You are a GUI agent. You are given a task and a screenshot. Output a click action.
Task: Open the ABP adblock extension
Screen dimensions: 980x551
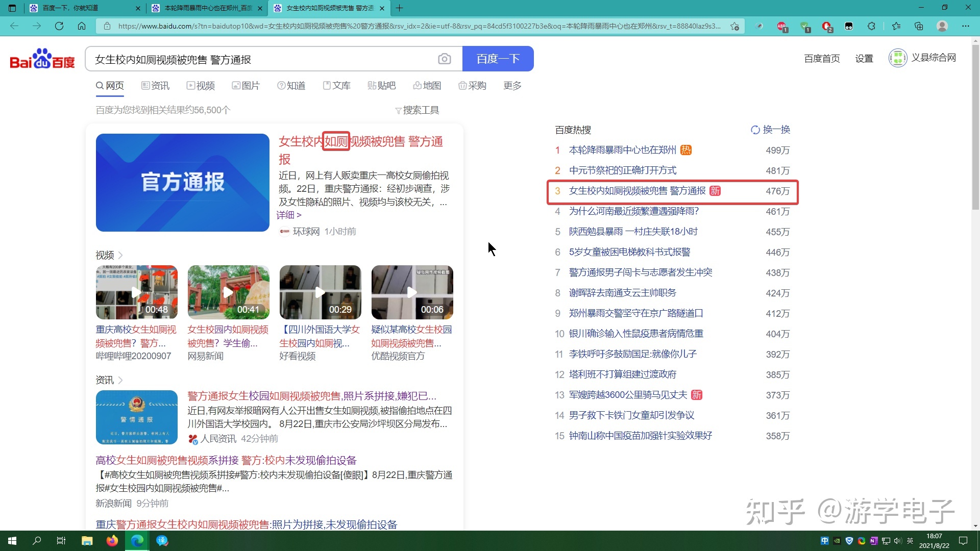782,26
